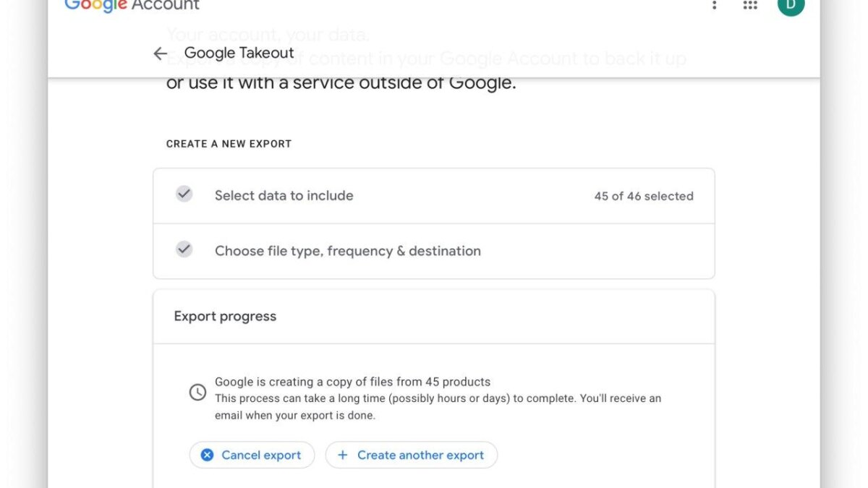
Task: Click the Google Account logo
Action: (x=132, y=6)
